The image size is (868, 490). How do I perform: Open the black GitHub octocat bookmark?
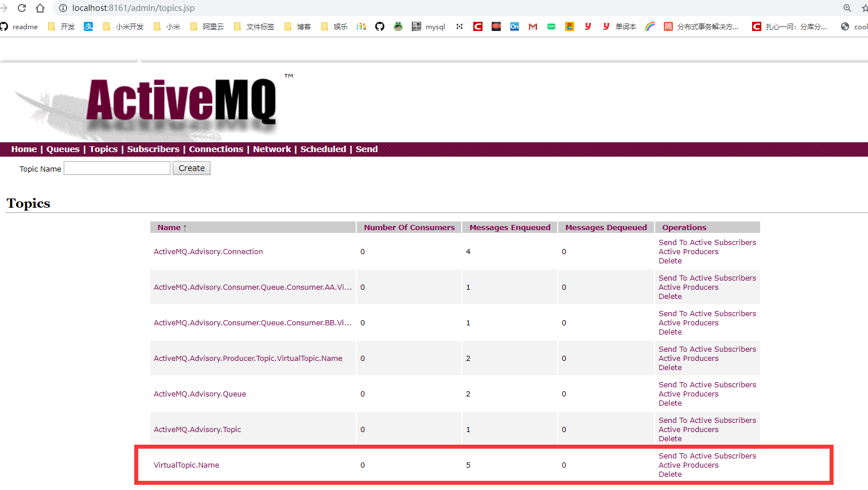(x=380, y=26)
